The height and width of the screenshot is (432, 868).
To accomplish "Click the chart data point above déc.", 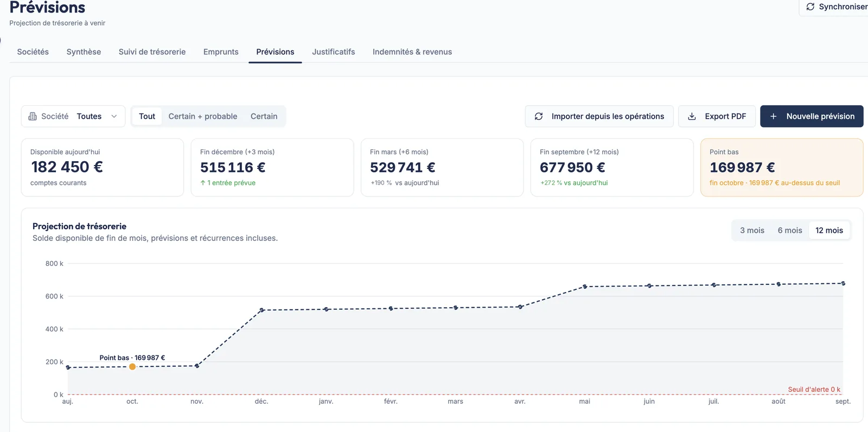I will tap(261, 310).
